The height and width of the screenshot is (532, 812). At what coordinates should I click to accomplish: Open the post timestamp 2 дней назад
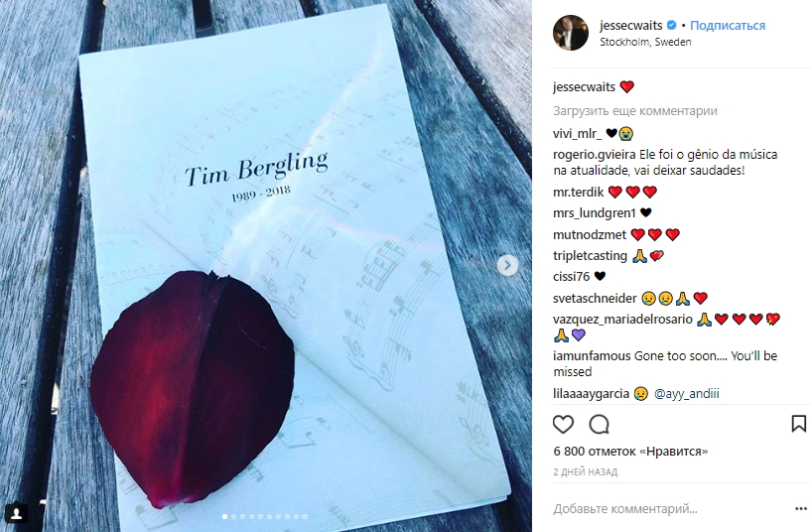586,471
